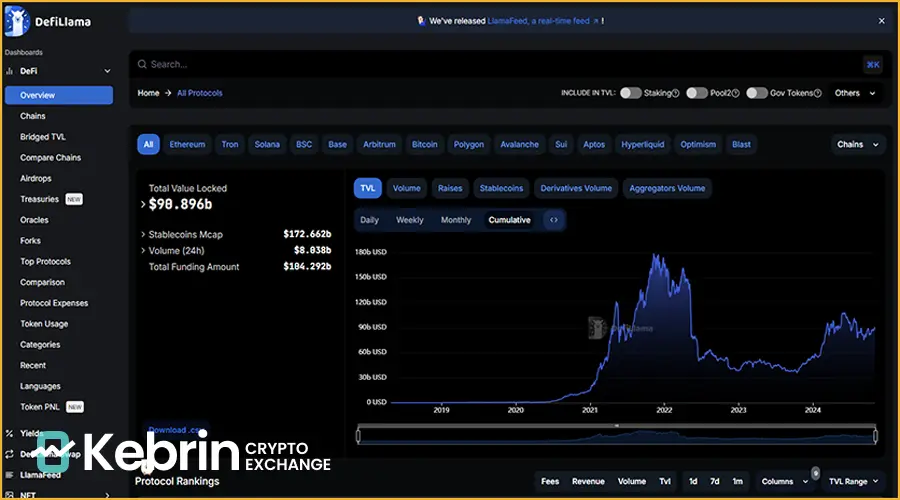Image resolution: width=900 pixels, height=500 pixels.
Task: Filter by BSC chain
Action: (304, 145)
